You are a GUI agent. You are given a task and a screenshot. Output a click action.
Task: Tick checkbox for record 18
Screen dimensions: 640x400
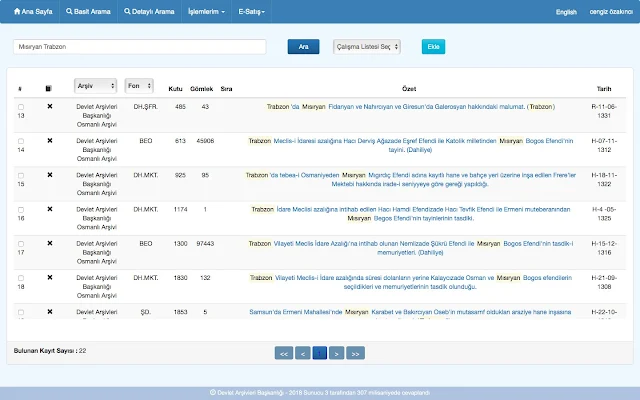pos(21,278)
